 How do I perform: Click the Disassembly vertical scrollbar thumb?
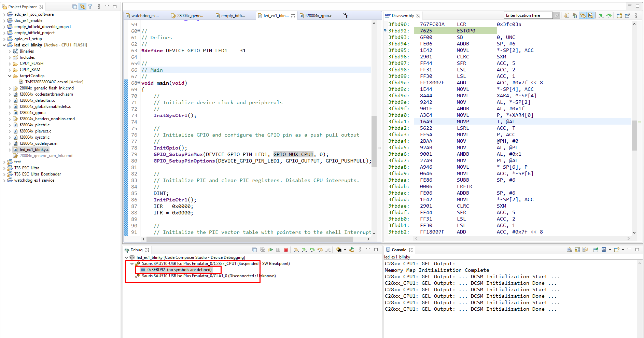(634, 136)
